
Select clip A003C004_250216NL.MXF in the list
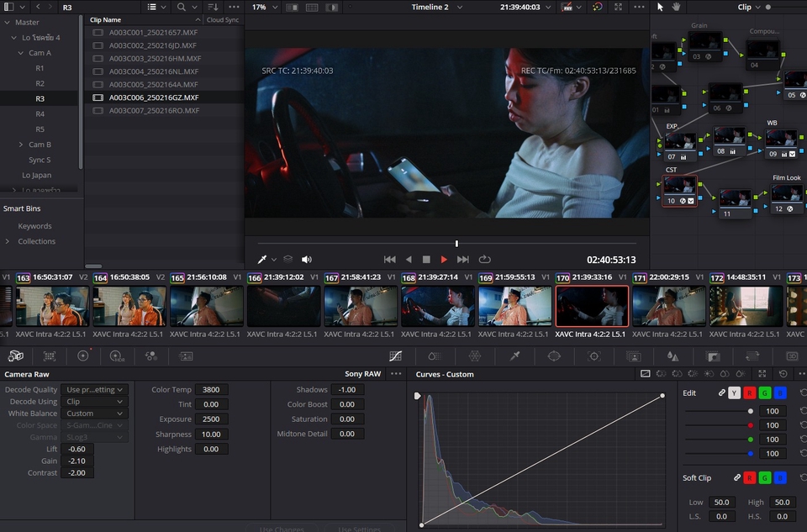[153, 71]
